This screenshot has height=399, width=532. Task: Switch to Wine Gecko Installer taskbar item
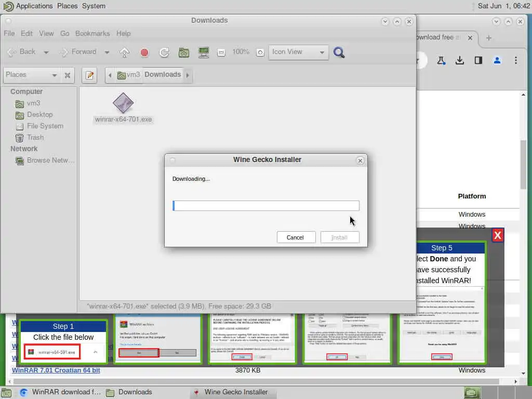233,392
